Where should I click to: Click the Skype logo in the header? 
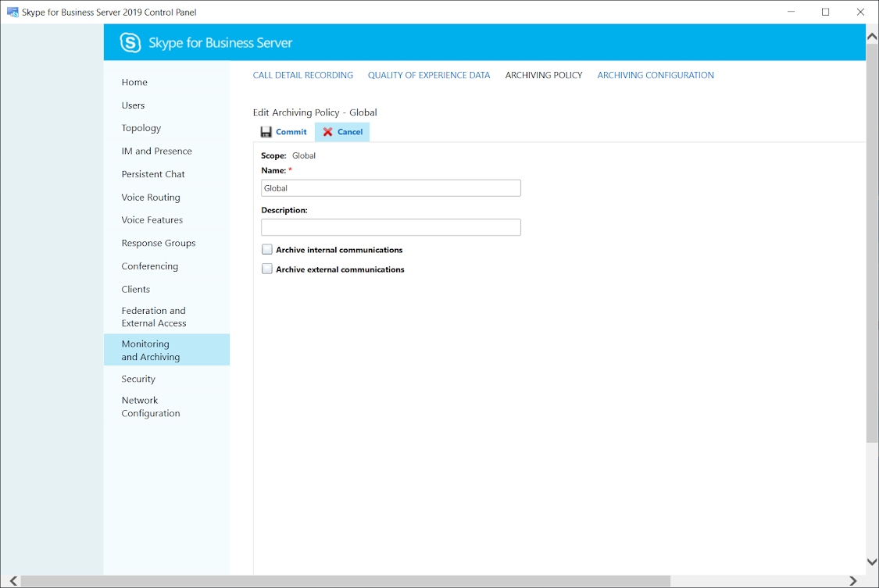coord(130,43)
